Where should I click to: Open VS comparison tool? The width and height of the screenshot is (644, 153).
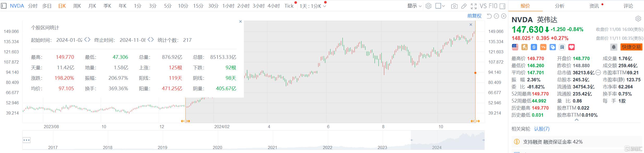click(483, 6)
